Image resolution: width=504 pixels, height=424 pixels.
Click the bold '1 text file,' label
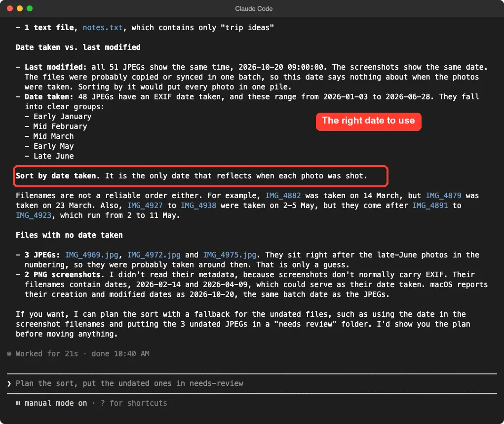click(51, 28)
